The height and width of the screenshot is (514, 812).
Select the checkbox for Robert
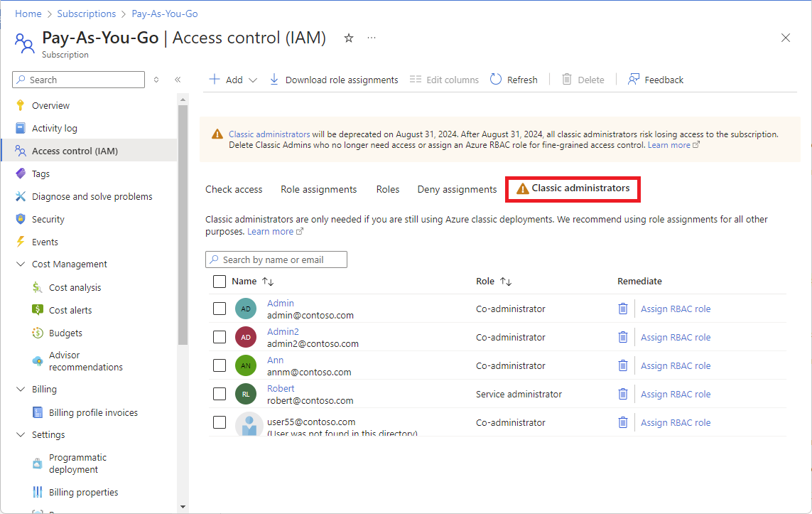coord(220,395)
